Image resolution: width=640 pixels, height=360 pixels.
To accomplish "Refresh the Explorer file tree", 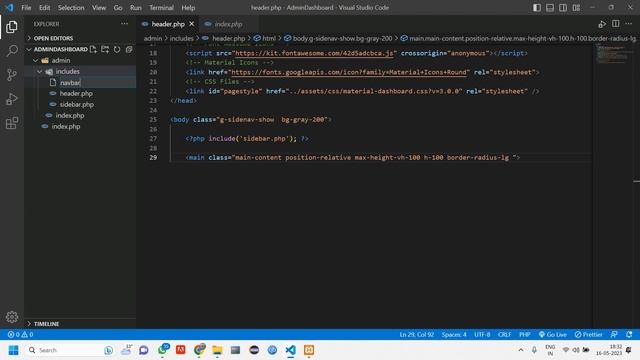I will [117, 49].
